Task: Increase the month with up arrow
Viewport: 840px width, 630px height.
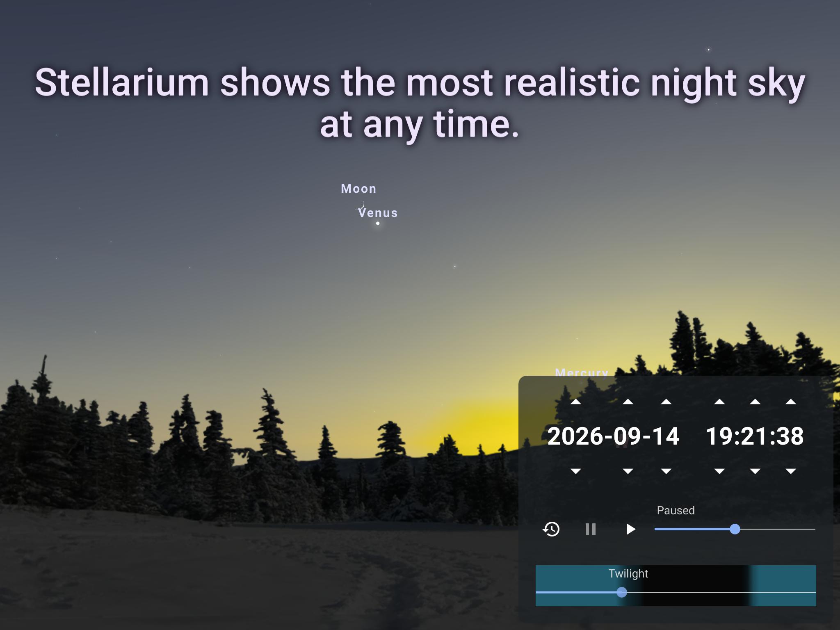Action: [628, 402]
